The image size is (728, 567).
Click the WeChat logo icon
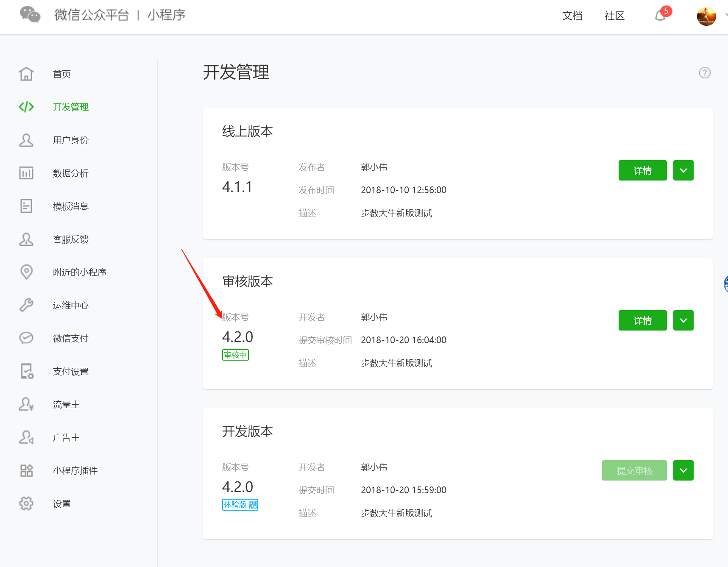coord(30,15)
